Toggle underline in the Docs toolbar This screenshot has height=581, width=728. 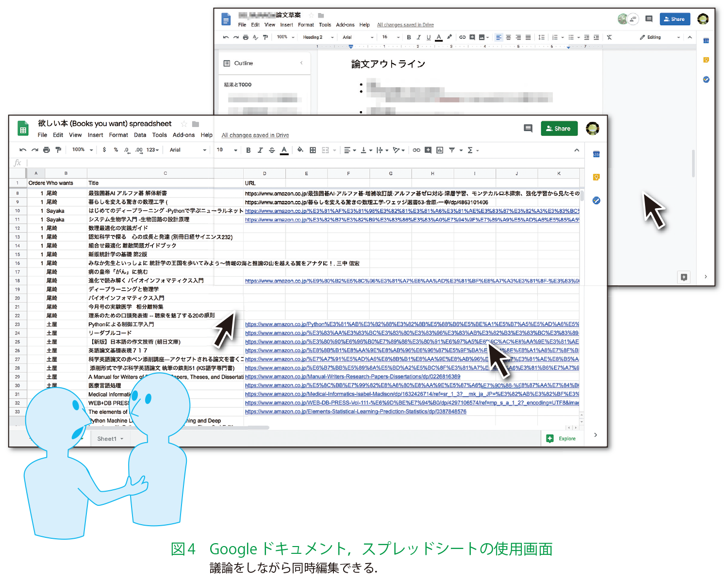tap(429, 37)
